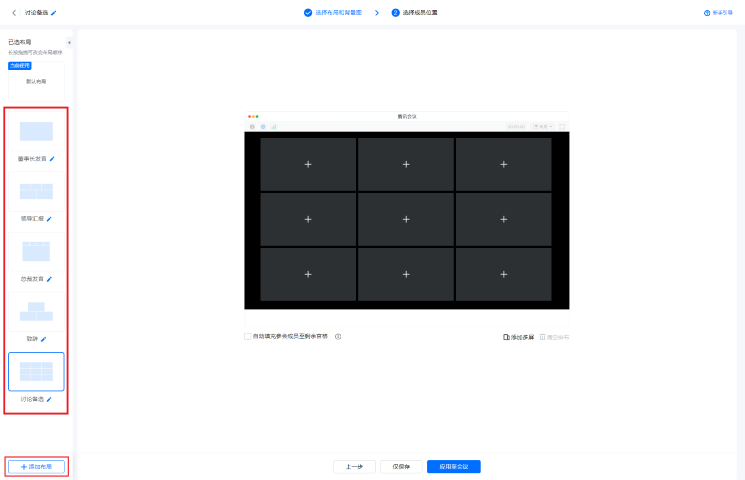Image resolution: width=745 pixels, height=480 pixels.
Task: Enable 自动填充参会成员至剩余宫格 checkbox
Action: point(248,336)
